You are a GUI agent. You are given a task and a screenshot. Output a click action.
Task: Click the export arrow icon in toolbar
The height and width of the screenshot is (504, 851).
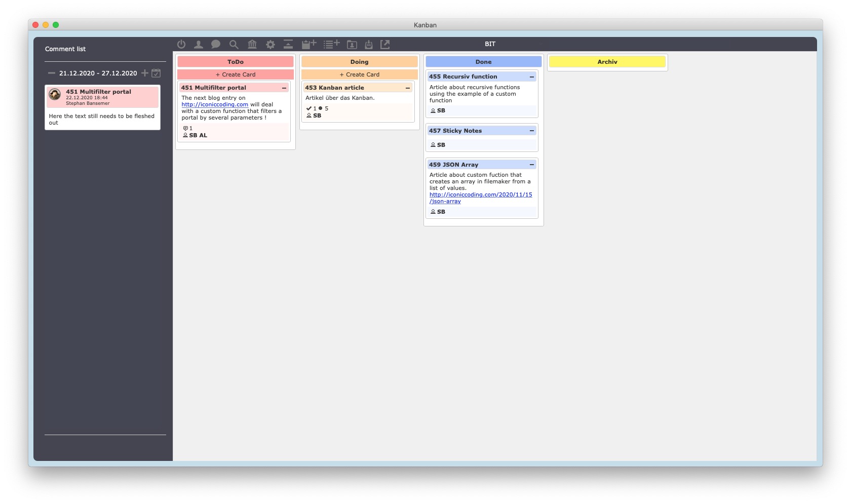[385, 45]
